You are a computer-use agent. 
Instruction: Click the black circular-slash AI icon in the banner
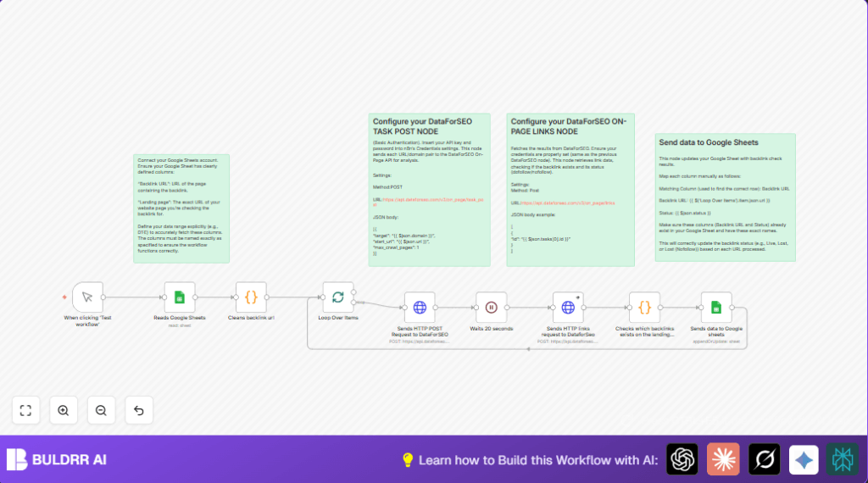(764, 459)
